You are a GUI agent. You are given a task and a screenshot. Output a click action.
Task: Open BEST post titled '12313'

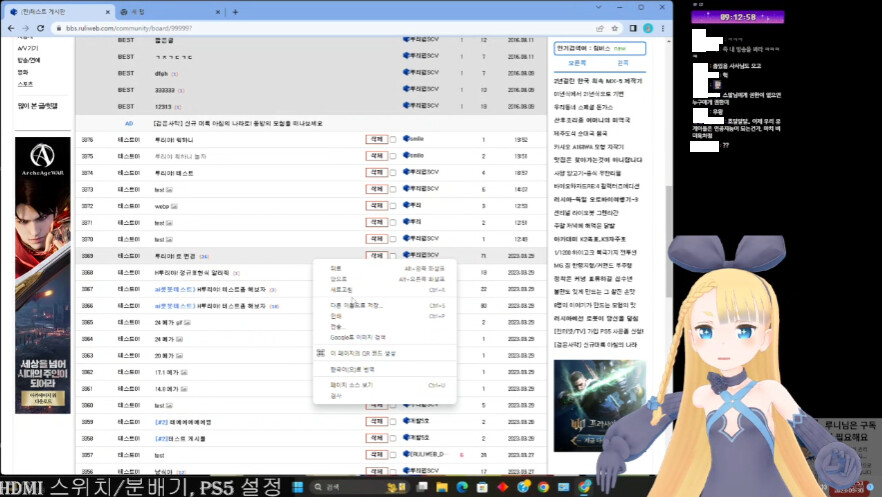coord(163,106)
